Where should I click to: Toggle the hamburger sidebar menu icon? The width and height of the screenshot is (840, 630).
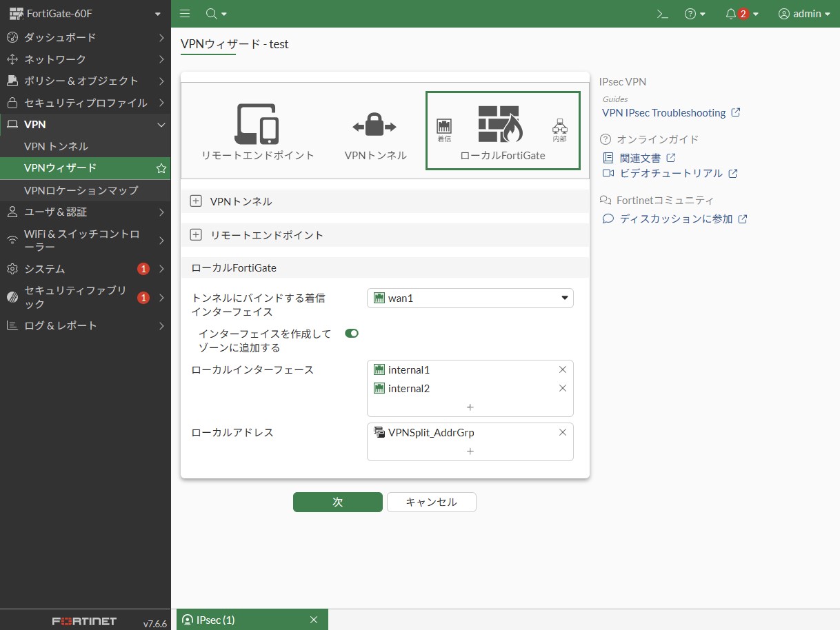pyautogui.click(x=185, y=14)
